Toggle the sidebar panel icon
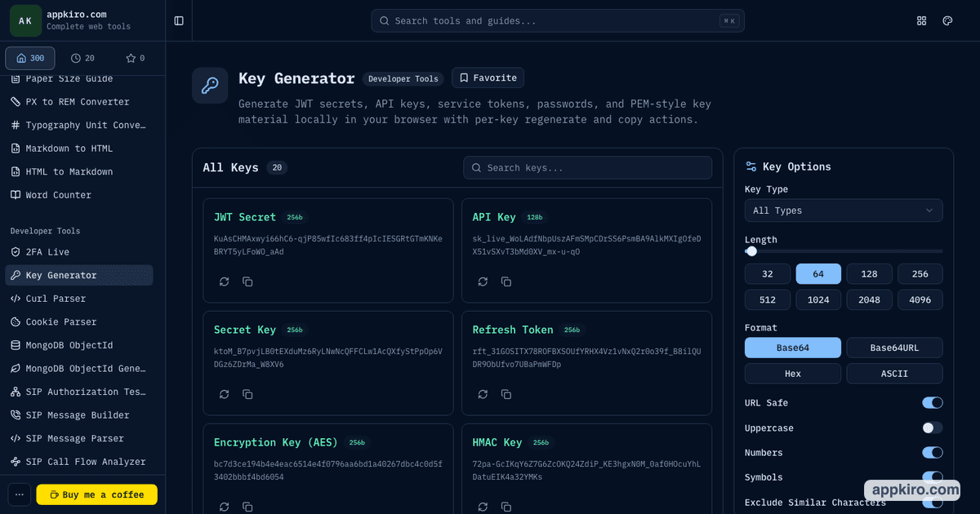980x514 pixels. click(x=179, y=20)
